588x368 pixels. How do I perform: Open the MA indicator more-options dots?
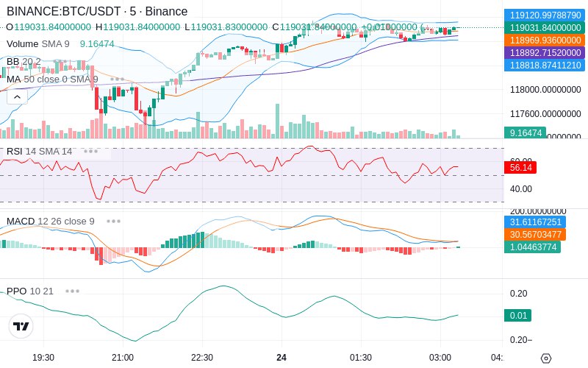tap(117, 79)
